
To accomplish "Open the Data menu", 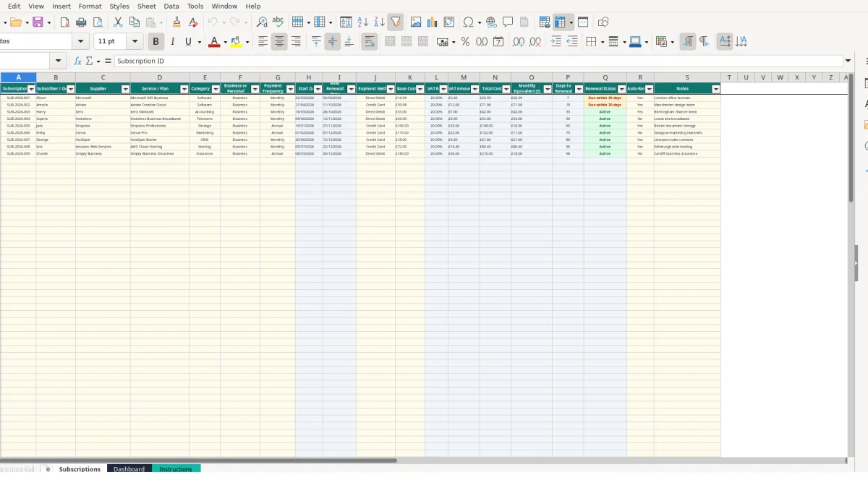I will [x=171, y=6].
